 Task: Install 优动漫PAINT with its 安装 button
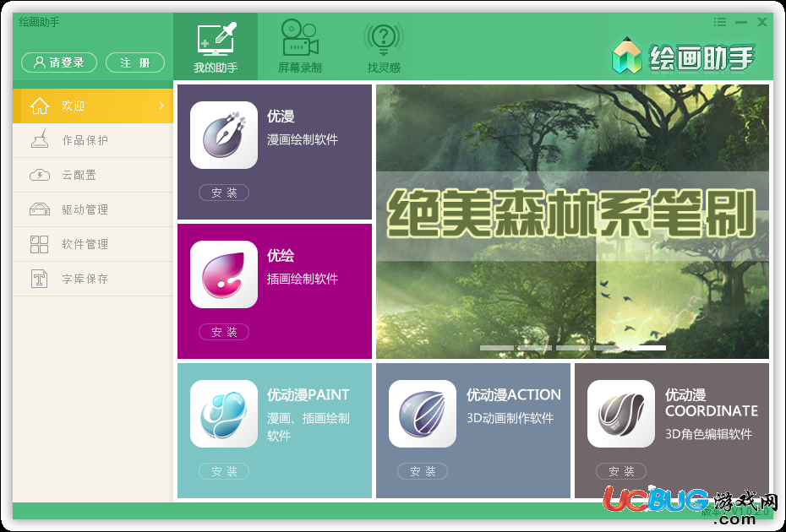pos(224,471)
